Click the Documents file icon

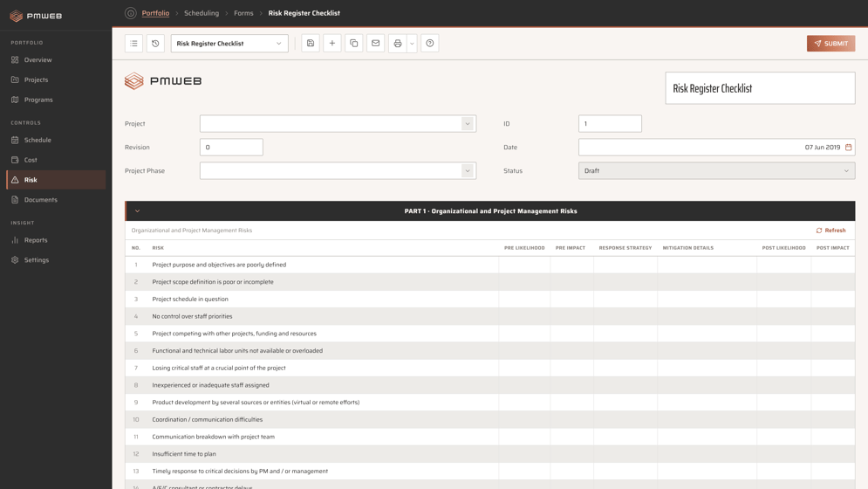coord(15,200)
